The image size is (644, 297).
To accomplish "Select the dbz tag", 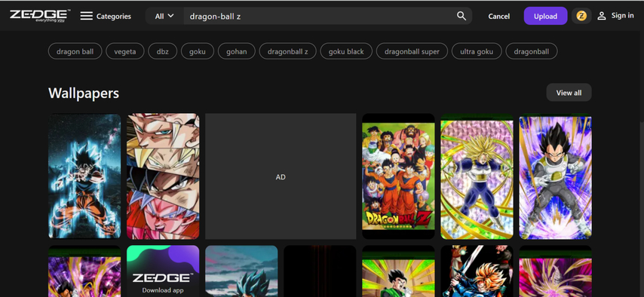I will [x=163, y=51].
